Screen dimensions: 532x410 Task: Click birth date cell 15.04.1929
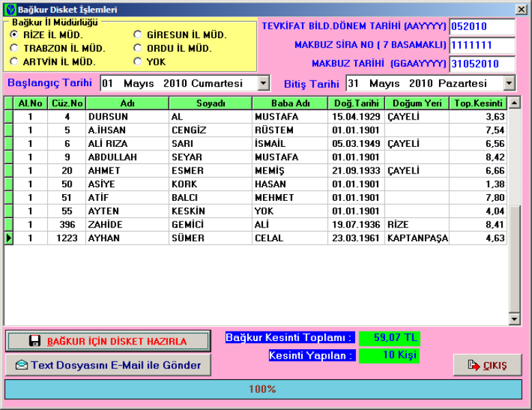click(356, 117)
